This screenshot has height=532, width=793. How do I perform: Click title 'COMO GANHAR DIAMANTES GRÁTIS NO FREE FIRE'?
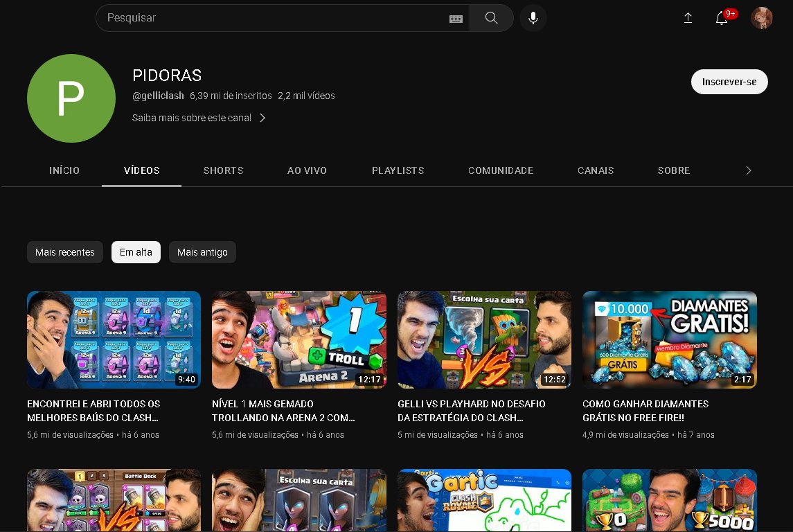pyautogui.click(x=645, y=411)
